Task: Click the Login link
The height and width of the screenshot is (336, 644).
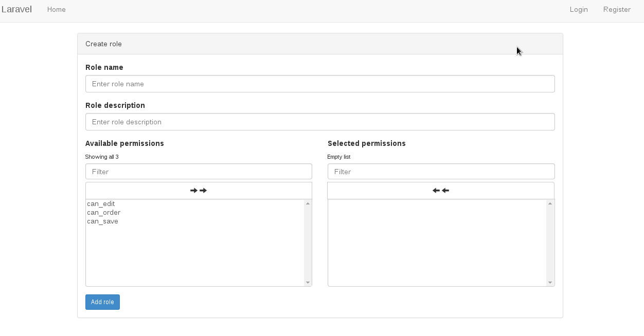Action: tap(579, 9)
